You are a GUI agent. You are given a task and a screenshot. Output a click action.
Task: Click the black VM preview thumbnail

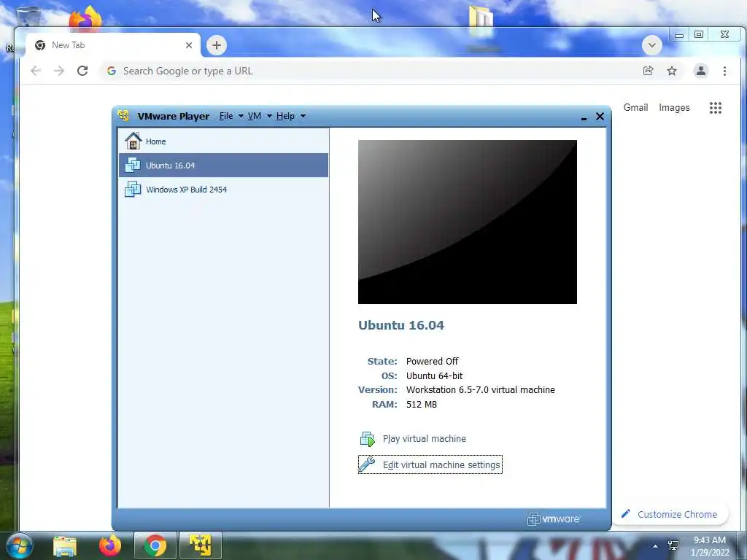(468, 222)
